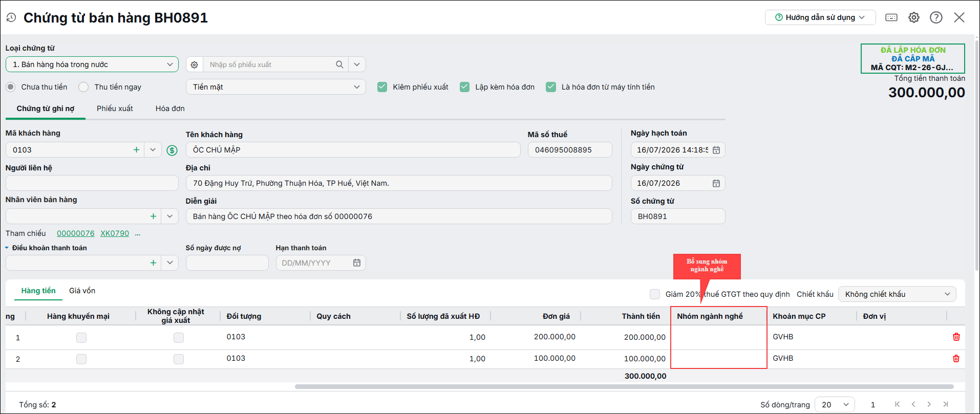This screenshot has width=980, height=414.
Task: Click the Tên khách hàng field
Action: [x=353, y=150]
